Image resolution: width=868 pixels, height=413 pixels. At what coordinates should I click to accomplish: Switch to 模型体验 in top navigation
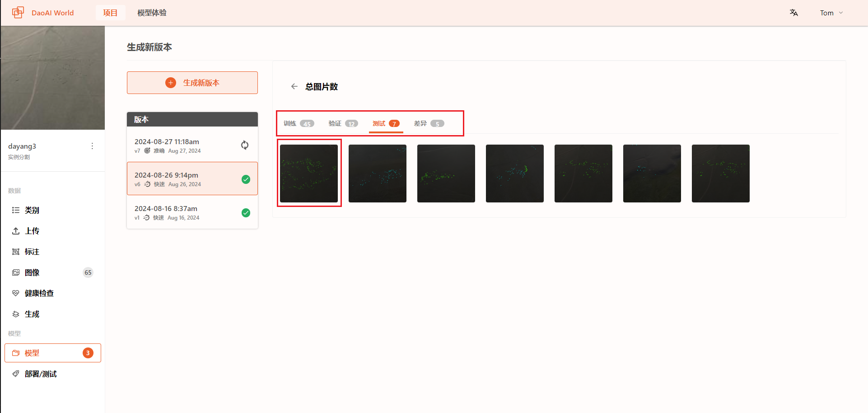click(152, 13)
